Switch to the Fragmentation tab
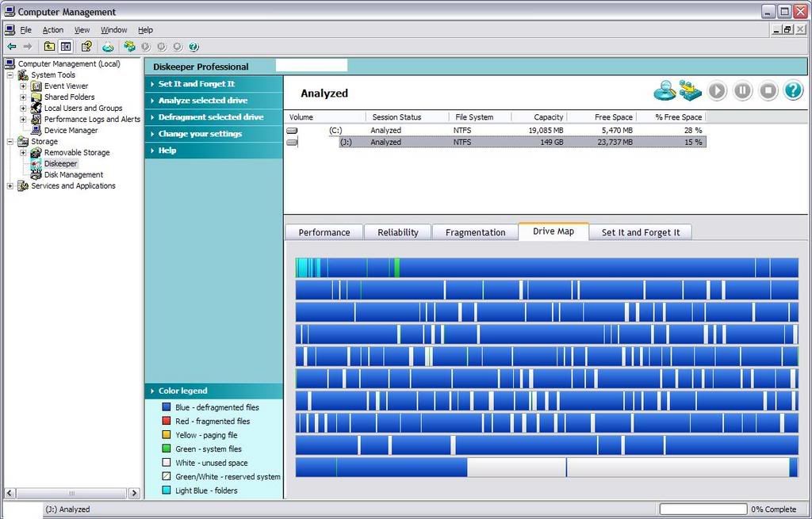Image resolution: width=812 pixels, height=519 pixels. (x=476, y=232)
